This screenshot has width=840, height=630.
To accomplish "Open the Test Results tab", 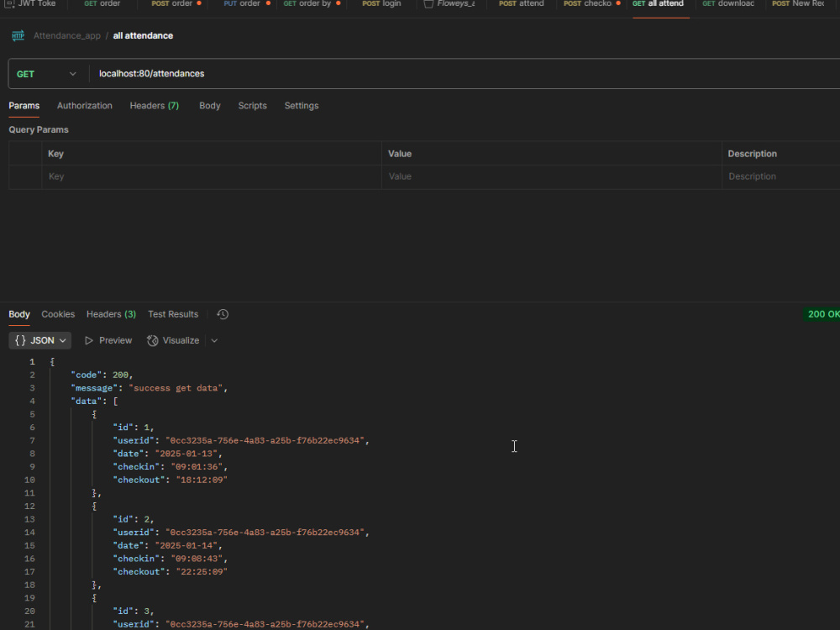I will coord(173,314).
